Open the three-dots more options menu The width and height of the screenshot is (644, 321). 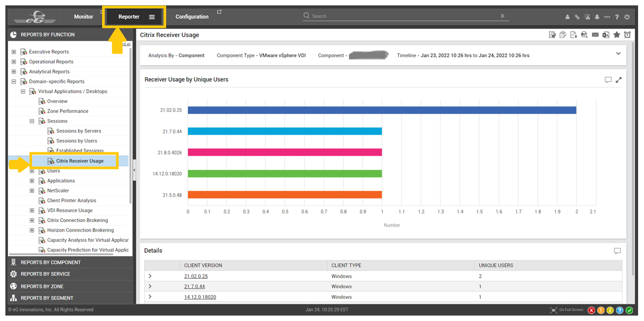click(607, 17)
